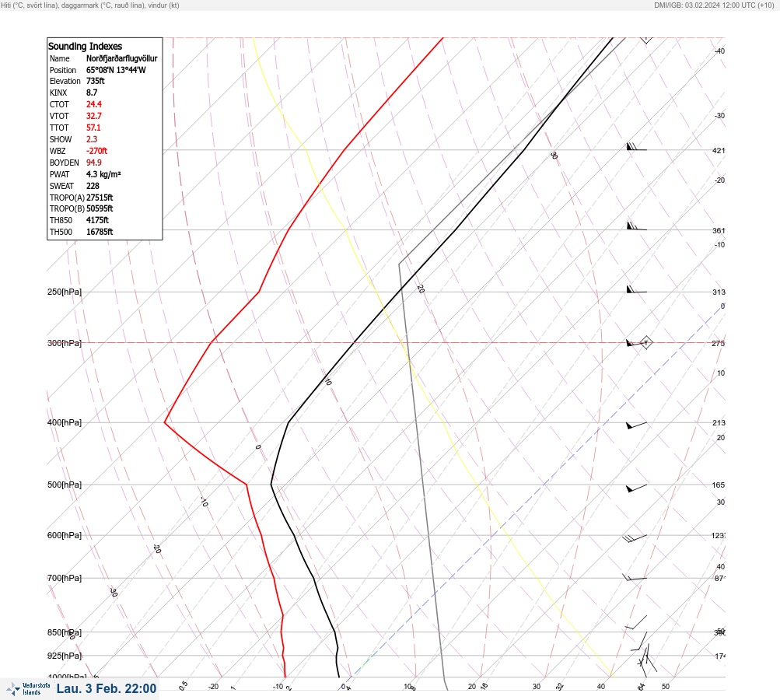The image size is (780, 700).
Task: Click the 500[hPa] pressure label
Action: (65, 485)
